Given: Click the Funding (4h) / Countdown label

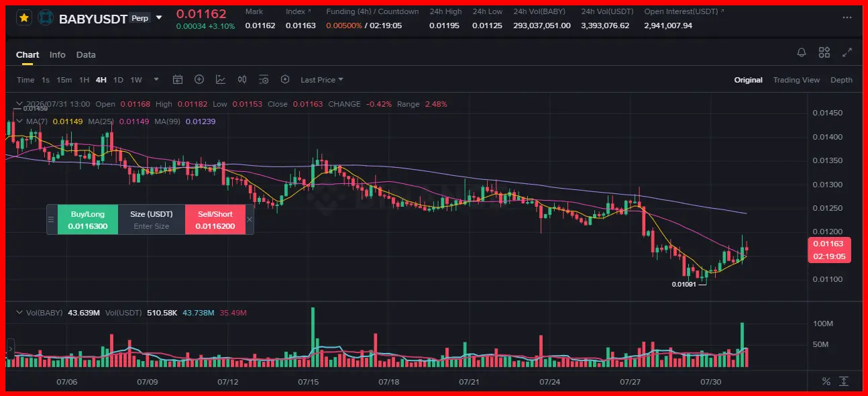Looking at the screenshot, I should coord(372,11).
